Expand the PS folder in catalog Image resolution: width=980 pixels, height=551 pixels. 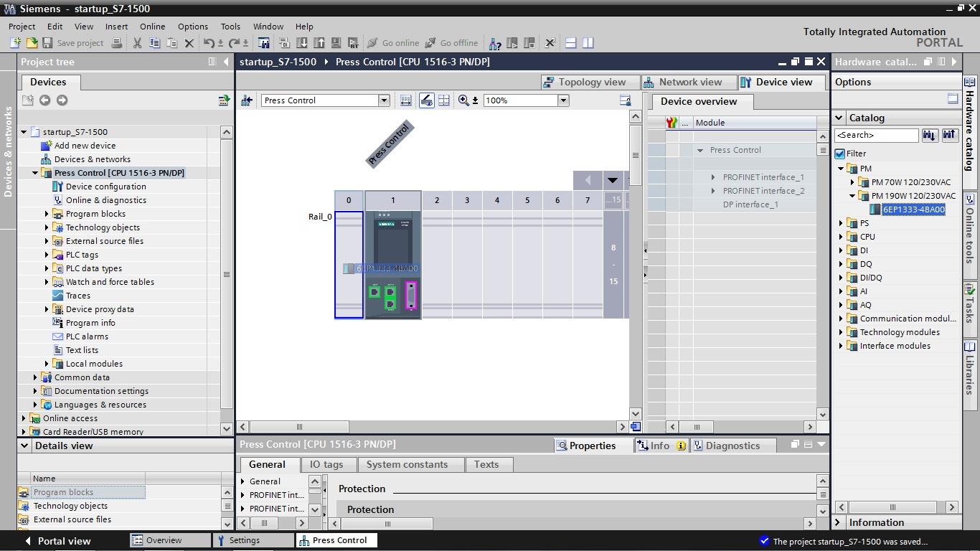[841, 223]
